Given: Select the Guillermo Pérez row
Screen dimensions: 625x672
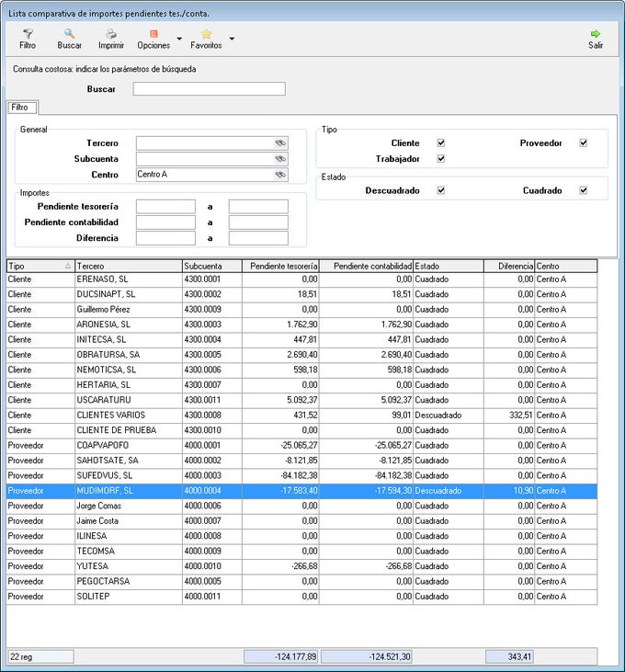Looking at the screenshot, I should click(301, 310).
